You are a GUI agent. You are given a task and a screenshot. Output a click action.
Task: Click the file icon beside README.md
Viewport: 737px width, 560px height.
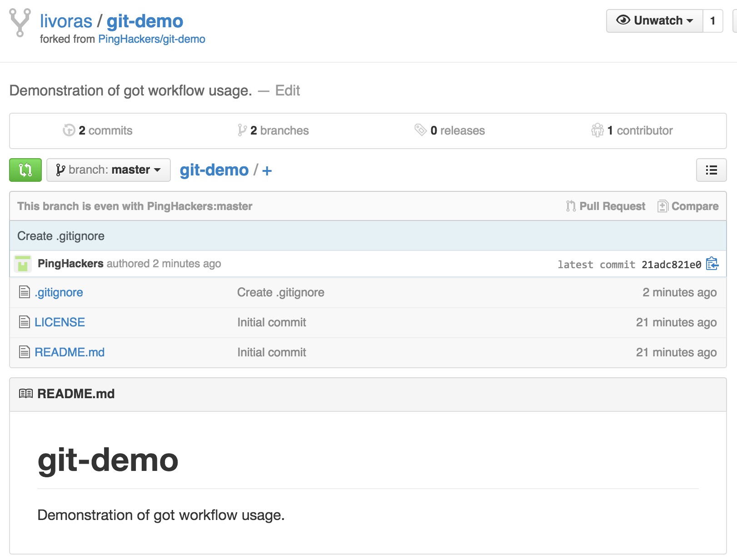25,352
